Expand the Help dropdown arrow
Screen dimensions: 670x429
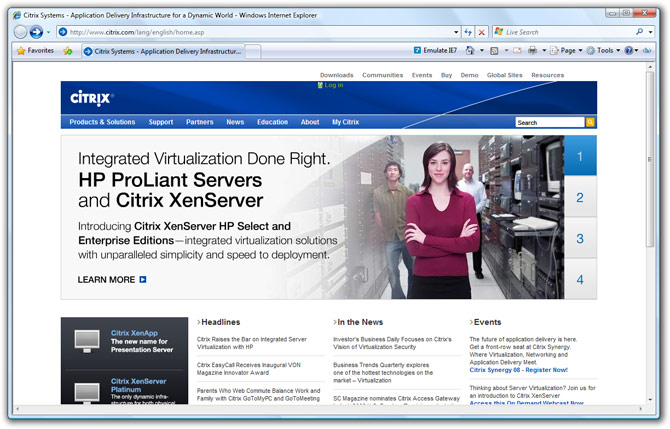(x=637, y=50)
